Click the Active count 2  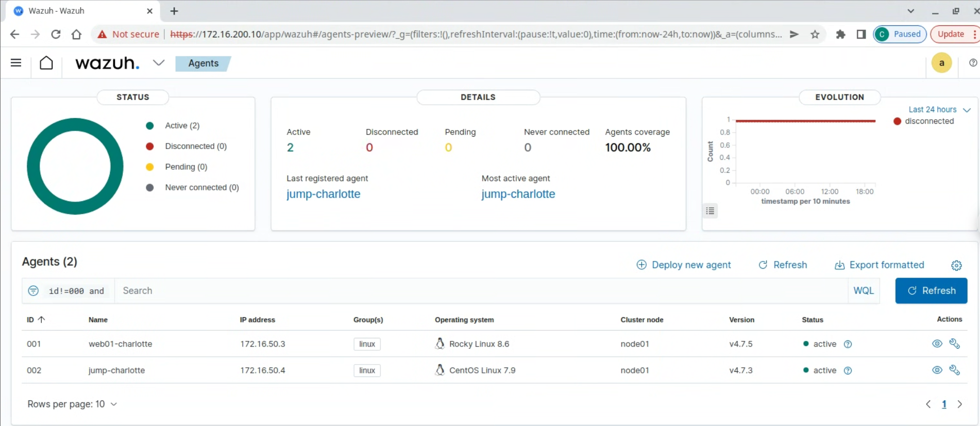(290, 148)
